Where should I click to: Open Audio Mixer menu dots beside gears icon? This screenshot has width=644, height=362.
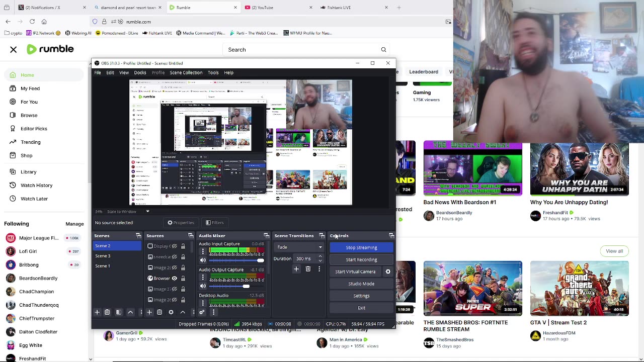(x=213, y=312)
